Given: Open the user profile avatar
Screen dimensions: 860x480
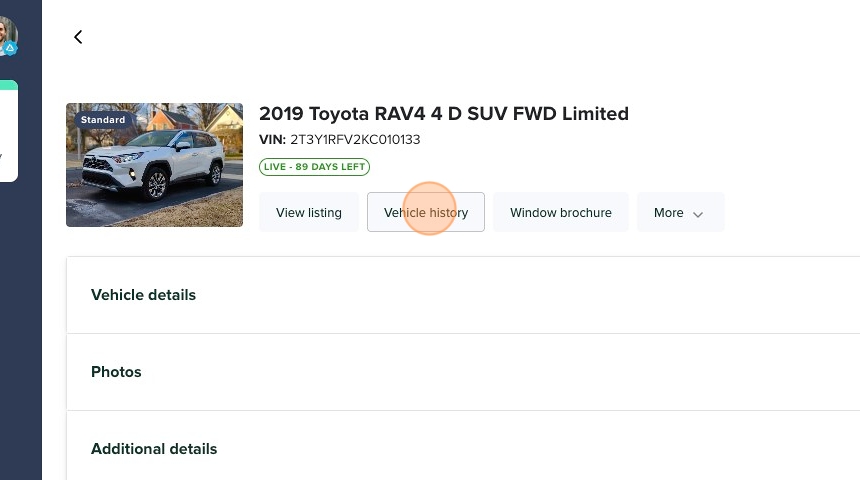Looking at the screenshot, I should pyautogui.click(x=6, y=32).
